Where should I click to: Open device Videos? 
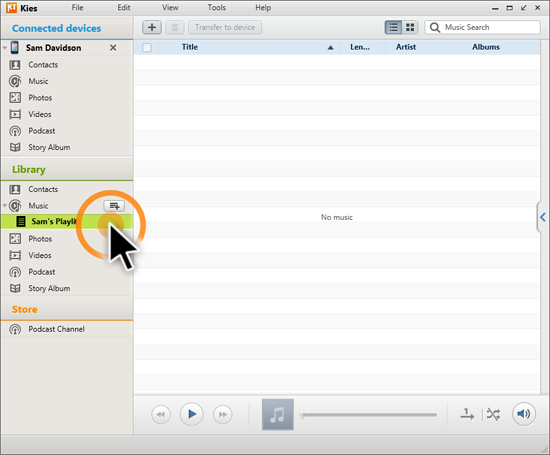tap(40, 114)
